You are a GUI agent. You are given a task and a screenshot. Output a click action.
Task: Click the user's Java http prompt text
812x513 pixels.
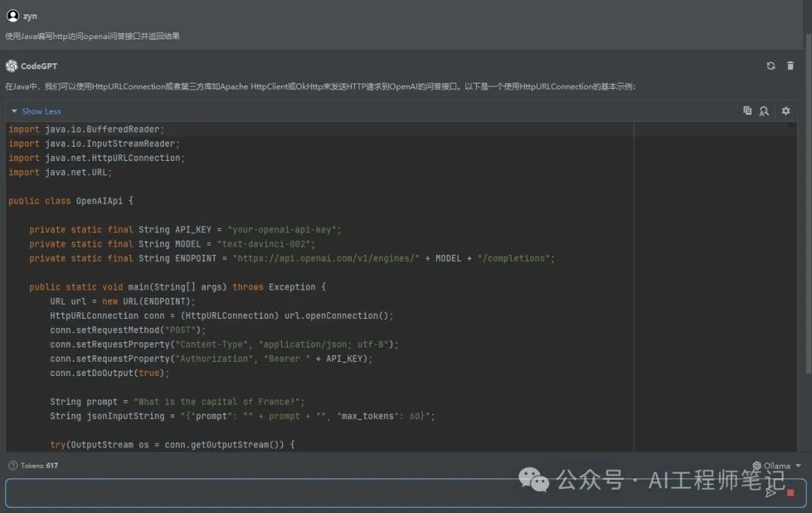(x=92, y=36)
